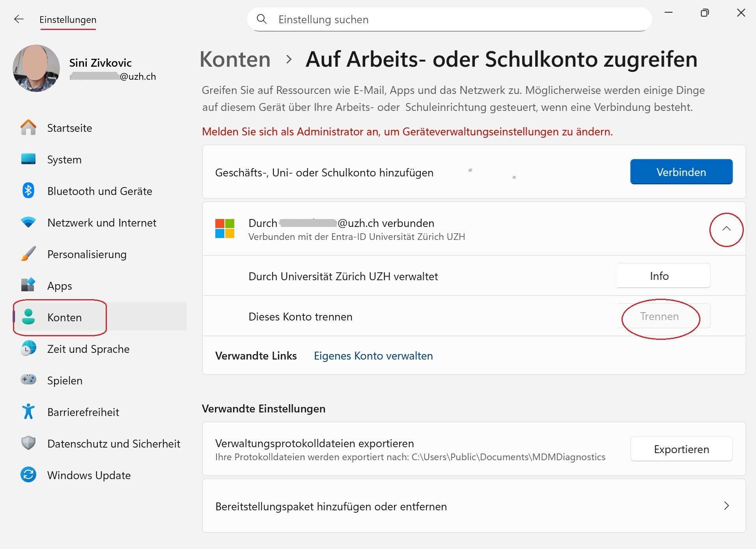Click the Datenschutz und Sicherheit shield icon

point(28,443)
